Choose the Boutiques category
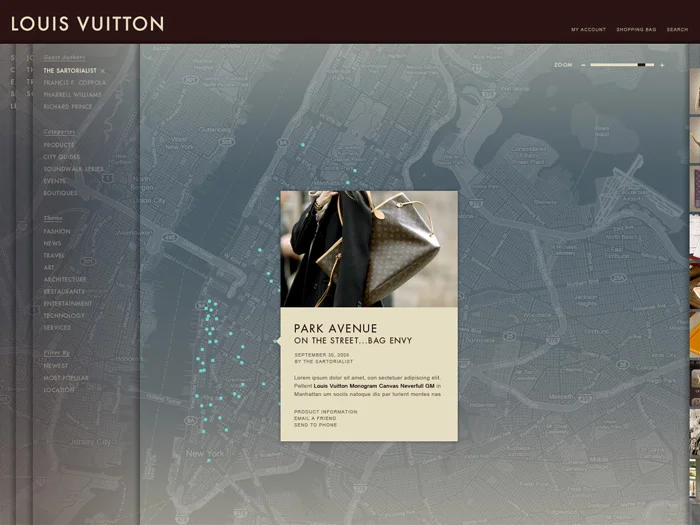The height and width of the screenshot is (525, 700). point(60,193)
